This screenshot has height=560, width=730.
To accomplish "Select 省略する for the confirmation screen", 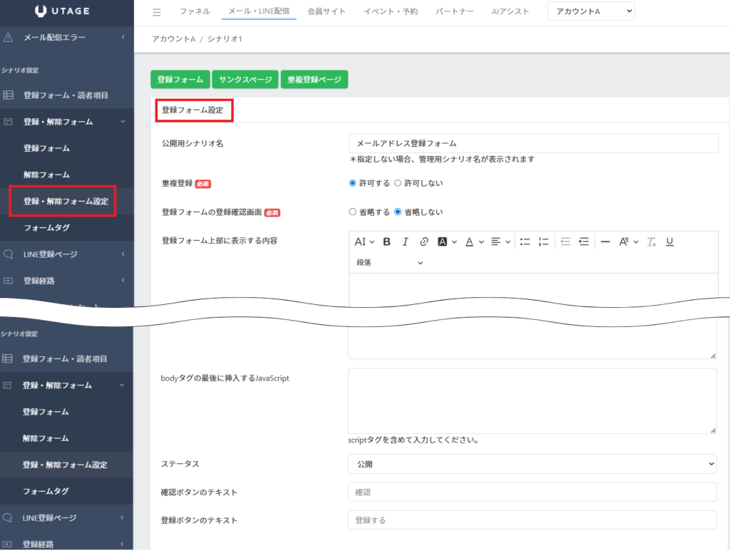I will pyautogui.click(x=352, y=212).
